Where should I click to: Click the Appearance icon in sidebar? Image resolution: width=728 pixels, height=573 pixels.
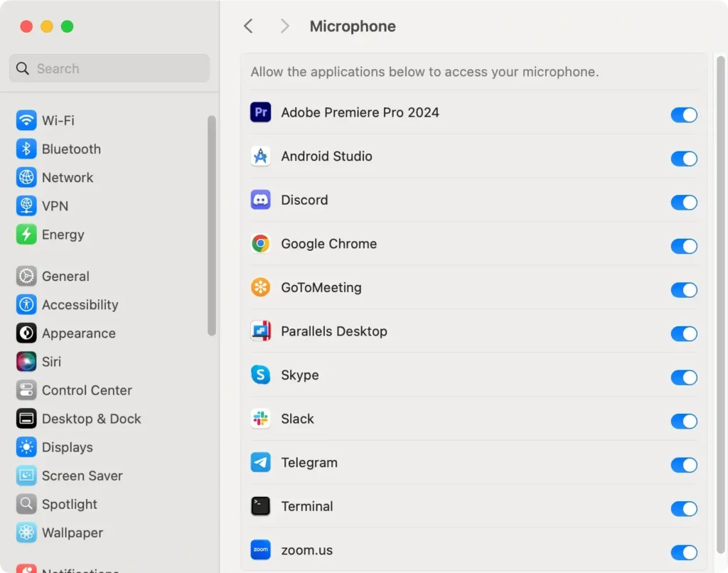pos(26,333)
